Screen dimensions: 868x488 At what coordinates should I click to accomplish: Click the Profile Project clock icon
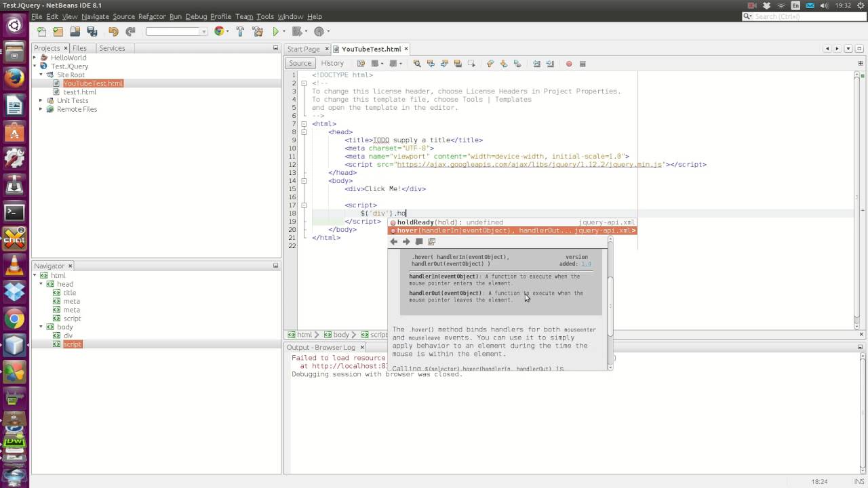319,31
